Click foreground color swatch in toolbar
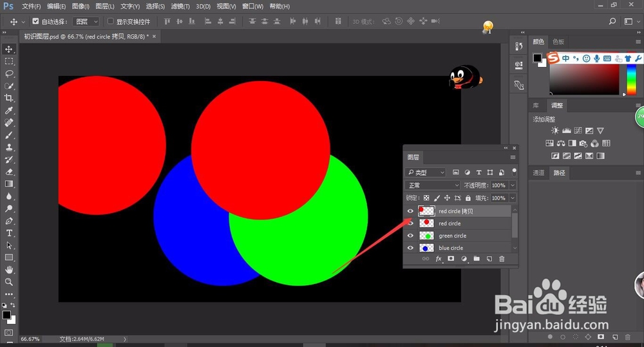 pyautogui.click(x=6, y=315)
